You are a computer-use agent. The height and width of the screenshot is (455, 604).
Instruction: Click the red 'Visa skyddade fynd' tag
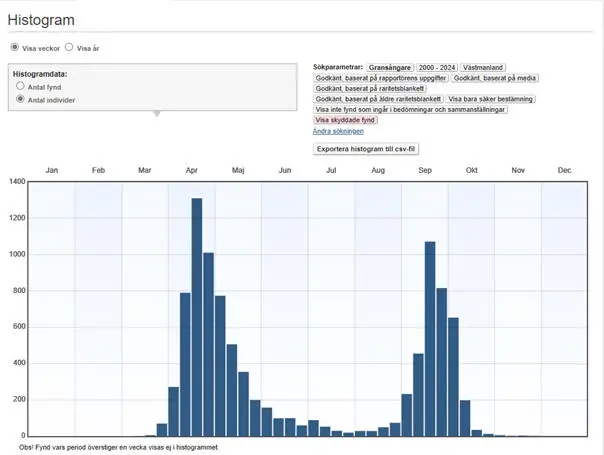tap(346, 120)
